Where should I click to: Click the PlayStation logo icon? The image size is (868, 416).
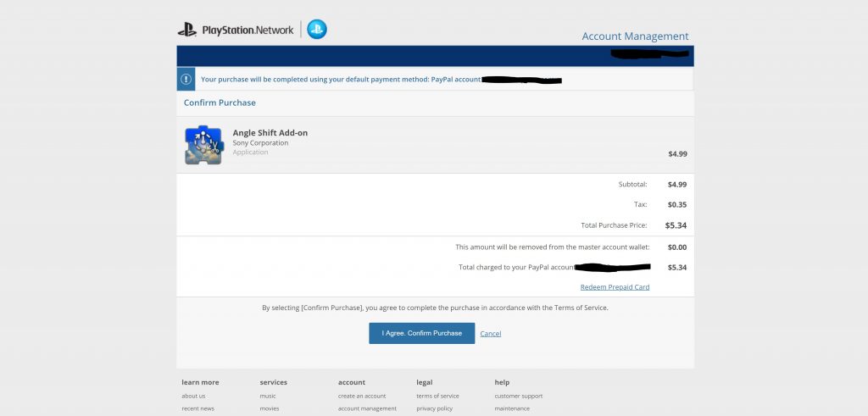pos(187,30)
